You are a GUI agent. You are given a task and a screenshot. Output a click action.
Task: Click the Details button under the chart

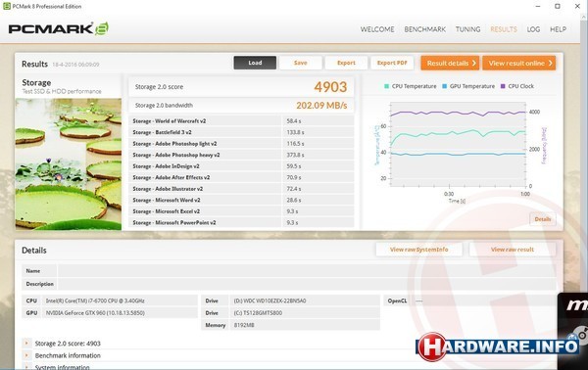(x=543, y=219)
